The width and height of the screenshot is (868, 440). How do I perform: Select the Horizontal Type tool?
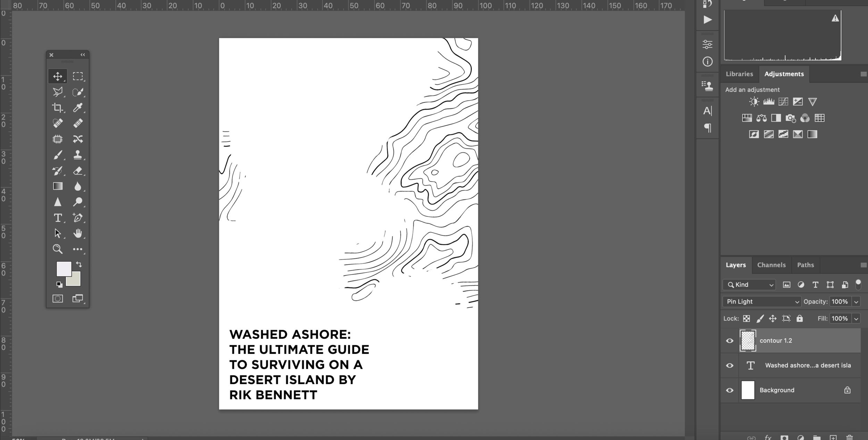tap(58, 218)
